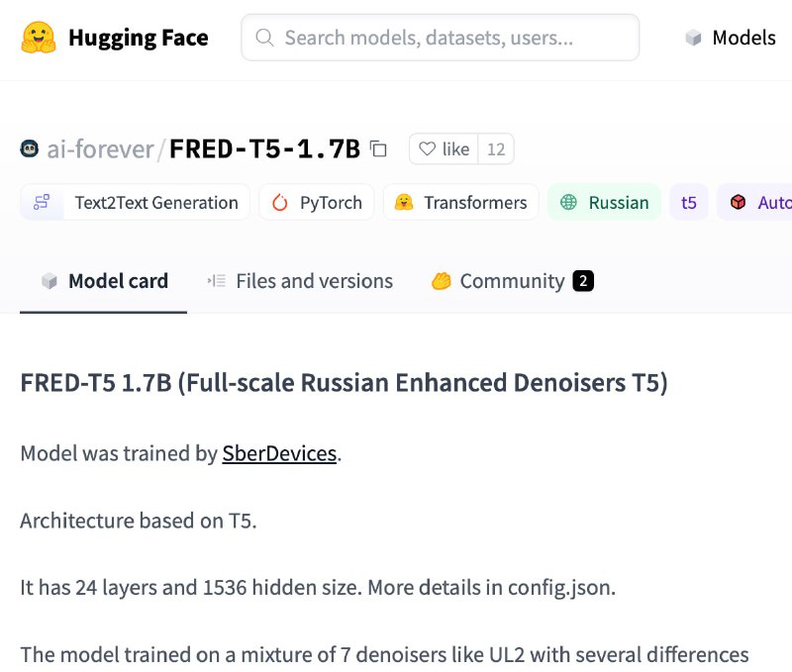The width and height of the screenshot is (792, 672).
Task: Switch to Files and versions tab
Action: pyautogui.click(x=301, y=281)
